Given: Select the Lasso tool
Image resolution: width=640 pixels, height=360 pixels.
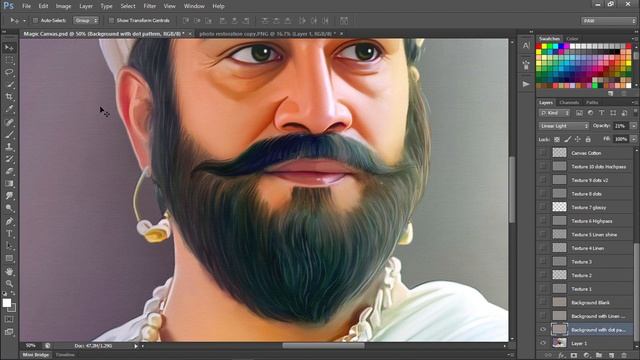Looking at the screenshot, I should (9, 73).
